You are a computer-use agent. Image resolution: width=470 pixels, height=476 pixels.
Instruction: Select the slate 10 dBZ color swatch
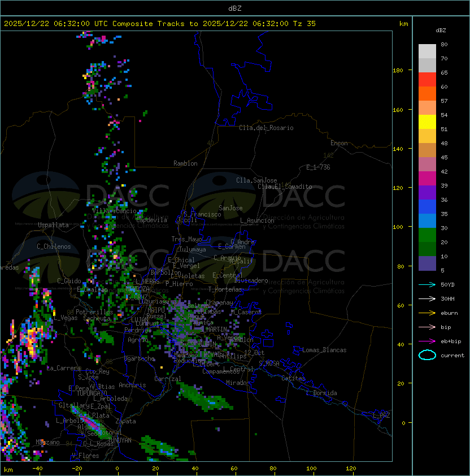(427, 263)
